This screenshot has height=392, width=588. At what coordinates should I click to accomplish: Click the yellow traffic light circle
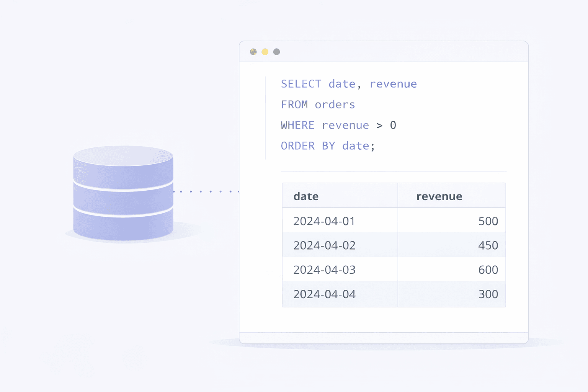tap(265, 51)
